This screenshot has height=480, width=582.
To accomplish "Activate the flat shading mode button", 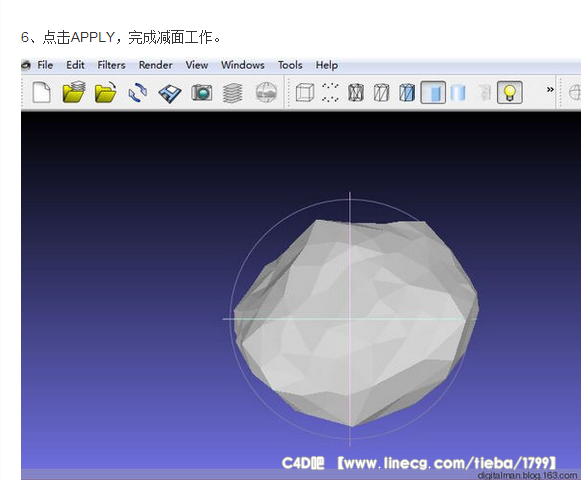I will [433, 92].
